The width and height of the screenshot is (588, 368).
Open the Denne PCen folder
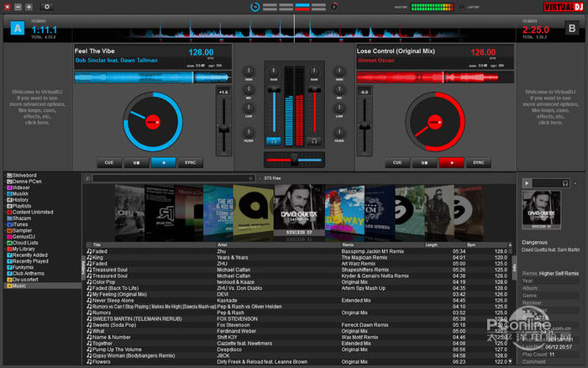click(x=24, y=181)
